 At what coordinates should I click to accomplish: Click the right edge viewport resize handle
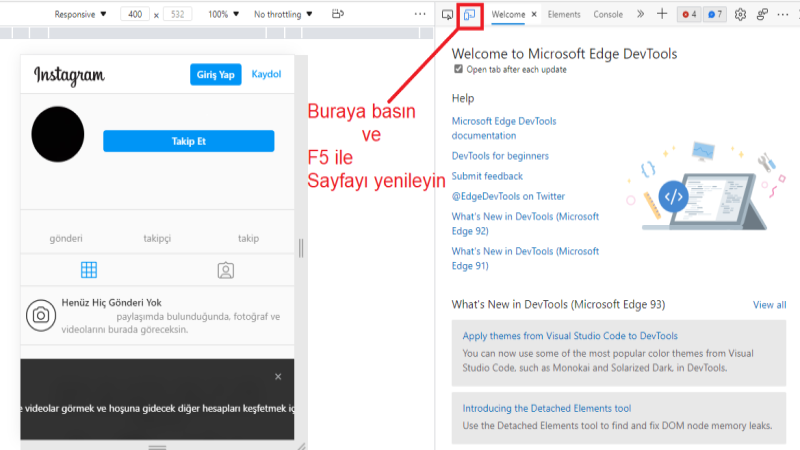click(301, 248)
